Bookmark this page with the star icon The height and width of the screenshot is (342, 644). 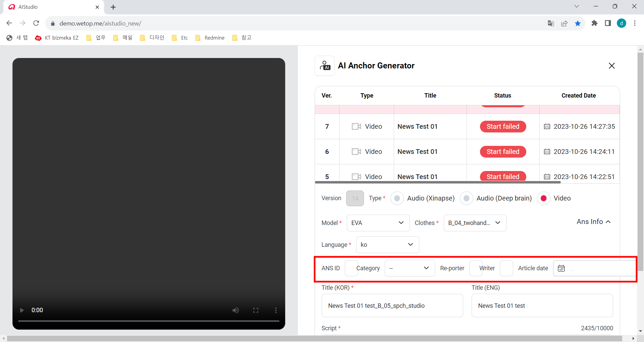click(x=578, y=23)
